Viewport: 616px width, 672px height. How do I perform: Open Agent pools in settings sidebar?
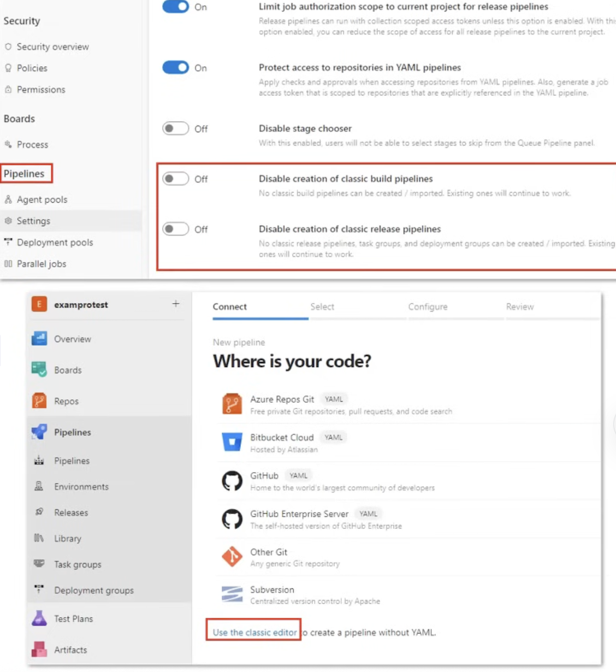(x=42, y=199)
